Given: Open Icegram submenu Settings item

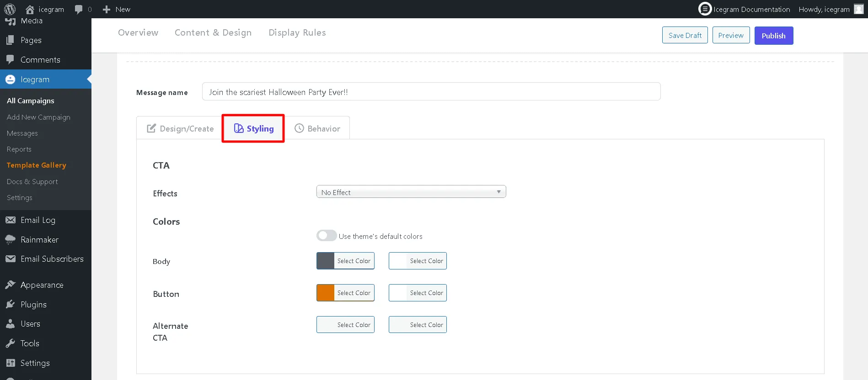Looking at the screenshot, I should (x=20, y=198).
